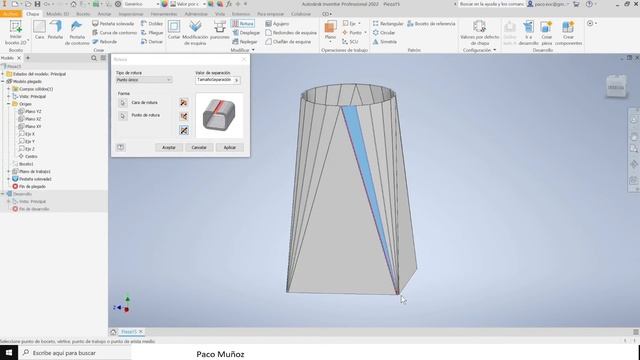Choose Chaflán de esquina tool

[x=288, y=42]
